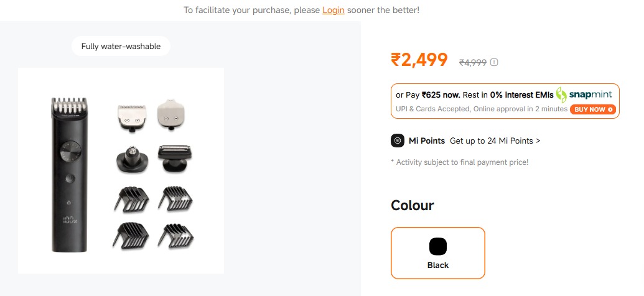The image size is (644, 296).
Task: Click the Snapmint logo
Action: [x=584, y=95]
